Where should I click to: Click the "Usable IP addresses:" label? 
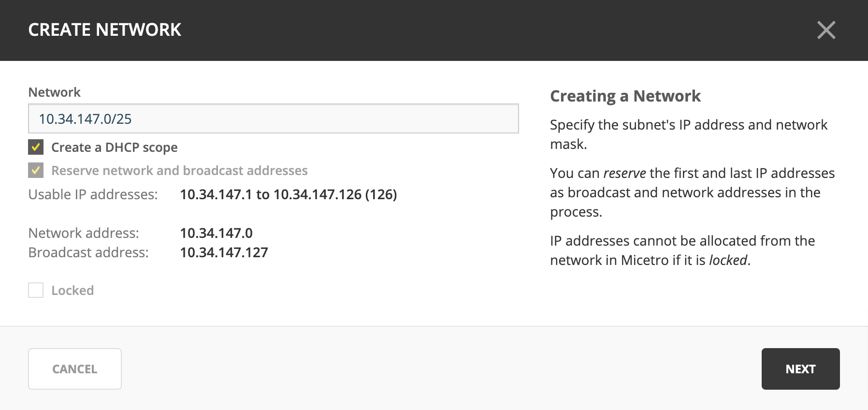[93, 194]
